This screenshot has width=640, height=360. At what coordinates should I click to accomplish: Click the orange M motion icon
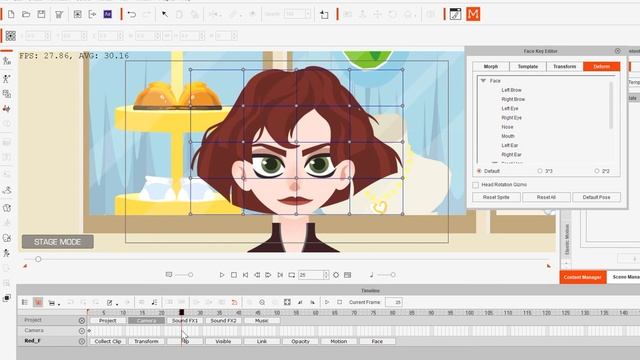tap(473, 14)
